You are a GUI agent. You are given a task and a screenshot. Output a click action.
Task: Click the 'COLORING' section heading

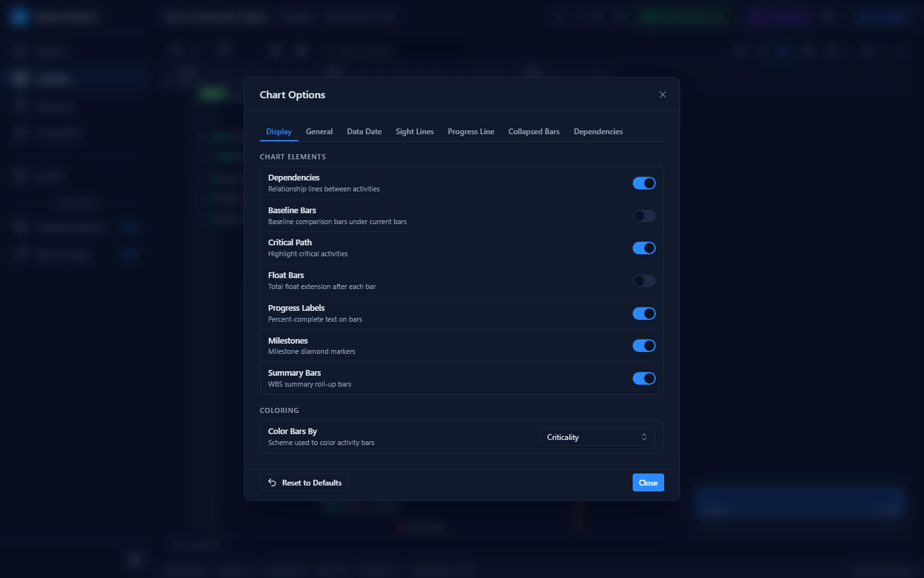(279, 410)
